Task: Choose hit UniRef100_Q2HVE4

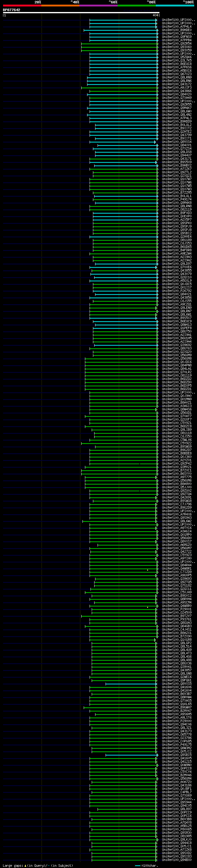Action: coord(176,236)
